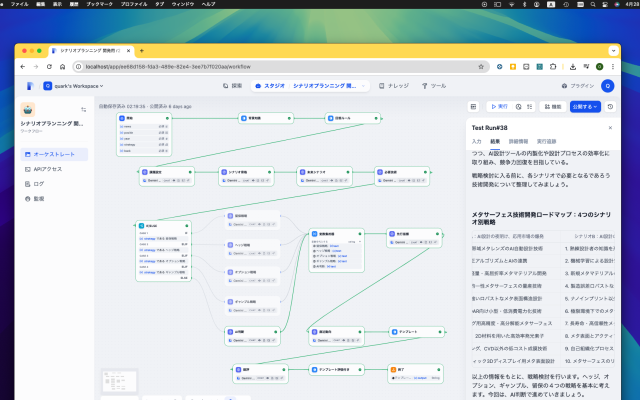Open the プラグイン button

(578, 86)
